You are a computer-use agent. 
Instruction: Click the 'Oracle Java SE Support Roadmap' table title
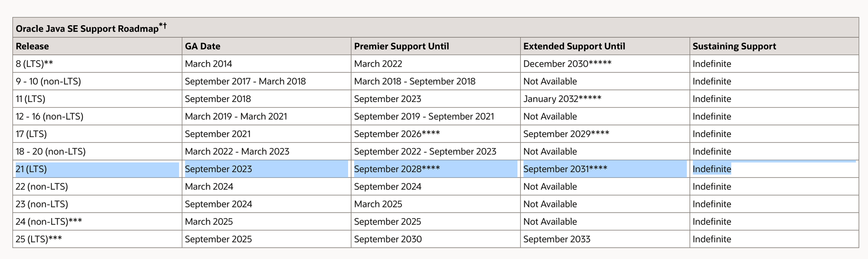[x=91, y=28]
